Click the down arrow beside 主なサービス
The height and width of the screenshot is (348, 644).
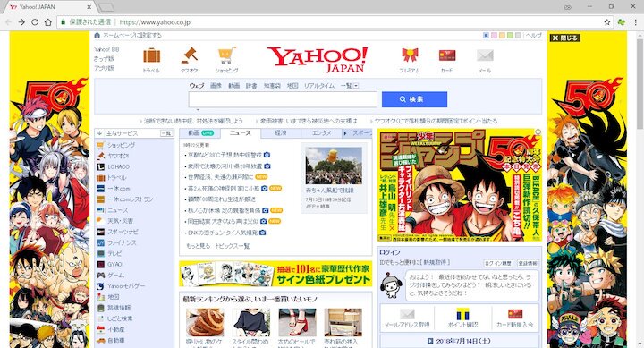tap(99, 133)
